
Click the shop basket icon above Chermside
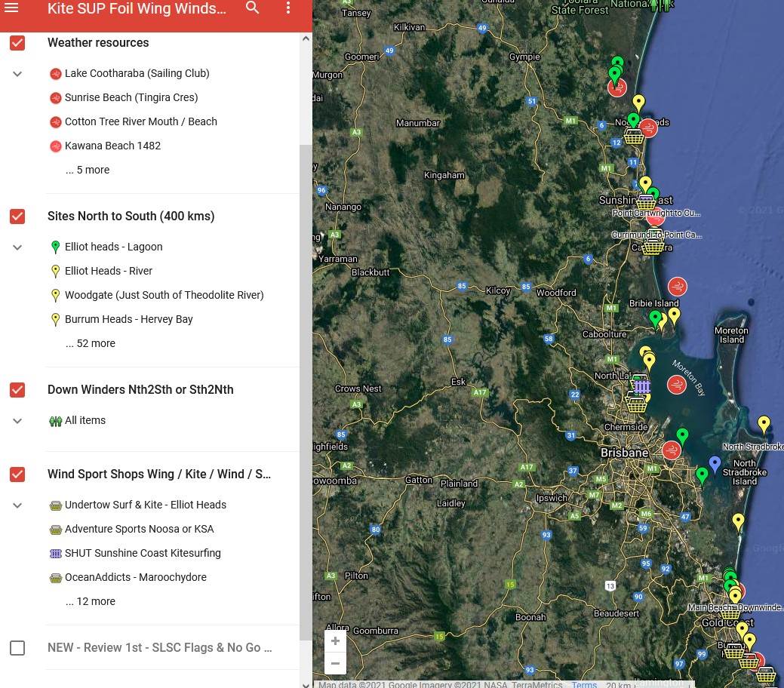coord(637,404)
